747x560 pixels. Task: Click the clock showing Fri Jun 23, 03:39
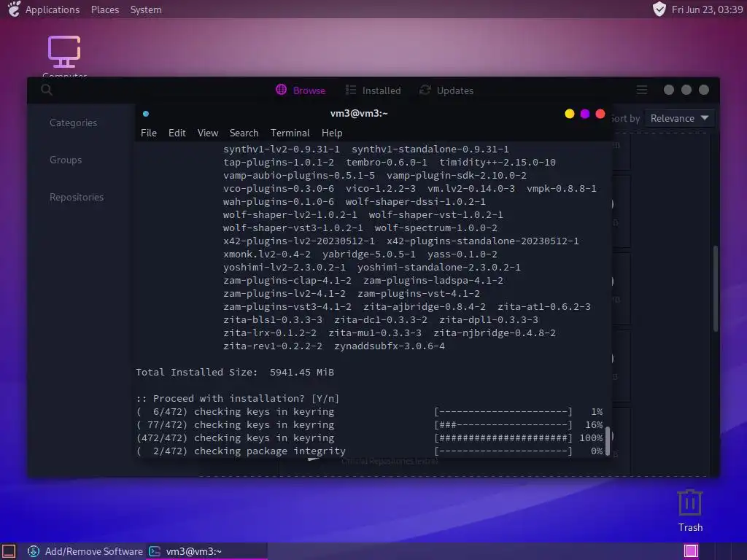pos(707,9)
